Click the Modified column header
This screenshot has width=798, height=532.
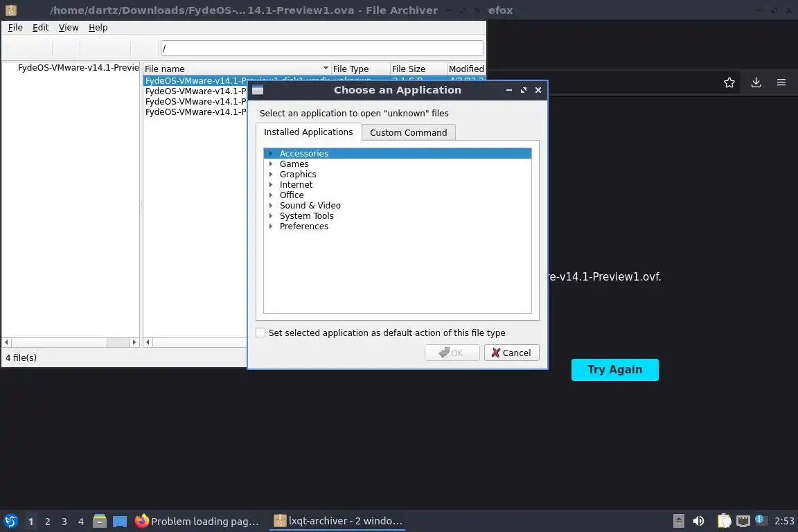pos(466,69)
